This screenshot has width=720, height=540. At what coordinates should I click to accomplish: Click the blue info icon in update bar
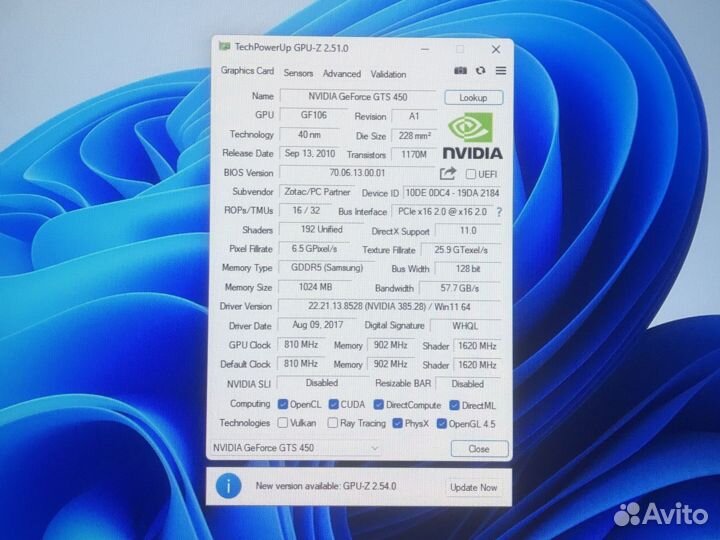pos(228,486)
